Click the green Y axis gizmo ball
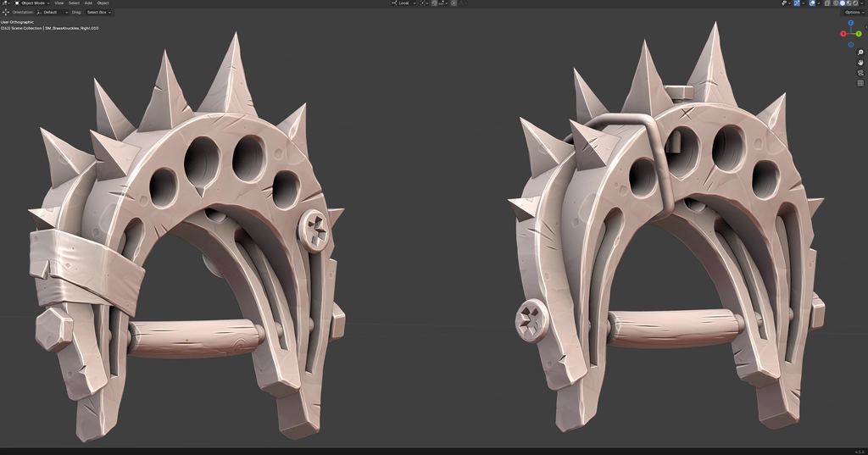The image size is (868, 455). coord(859,34)
